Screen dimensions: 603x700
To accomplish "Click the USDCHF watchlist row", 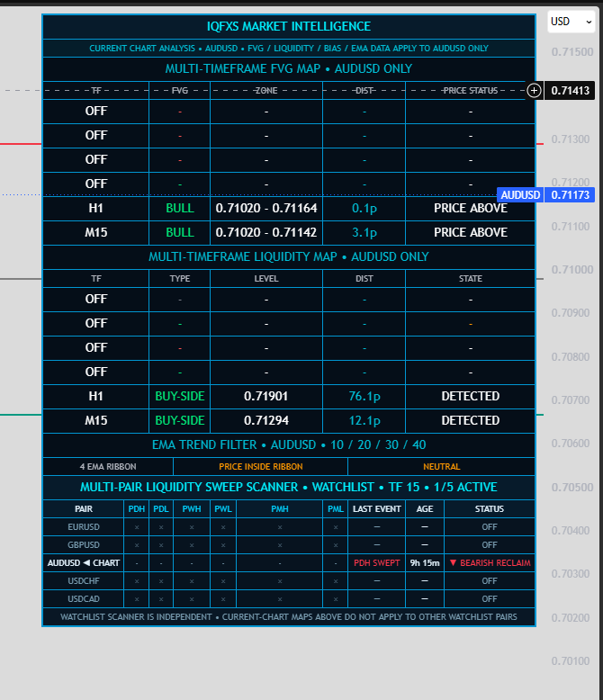I will click(289, 581).
